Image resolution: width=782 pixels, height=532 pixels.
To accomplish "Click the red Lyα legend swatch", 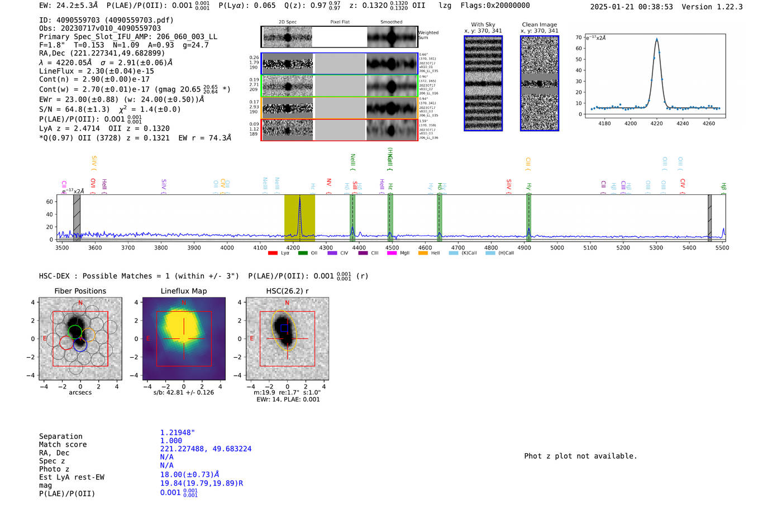I will coord(273,253).
